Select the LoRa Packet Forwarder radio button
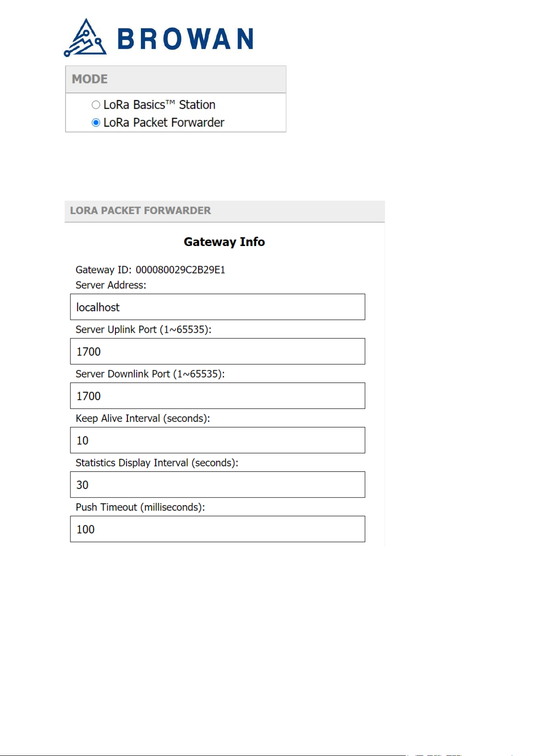 [x=96, y=123]
